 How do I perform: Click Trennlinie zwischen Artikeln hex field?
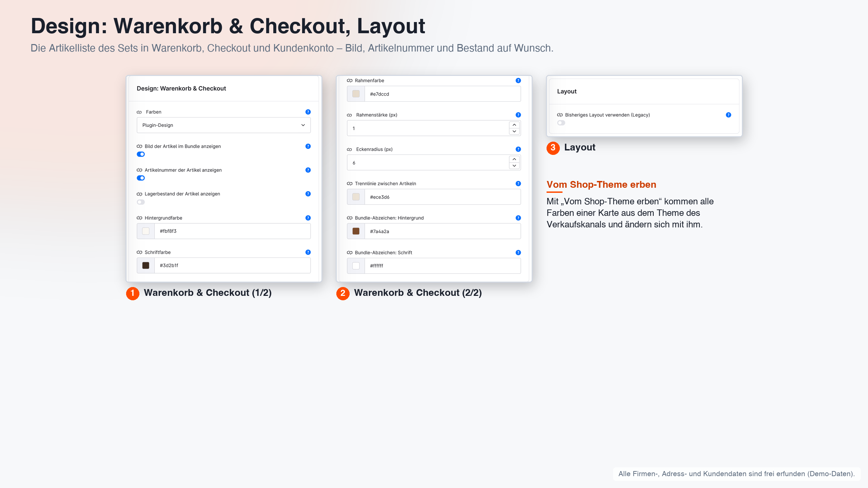click(442, 197)
